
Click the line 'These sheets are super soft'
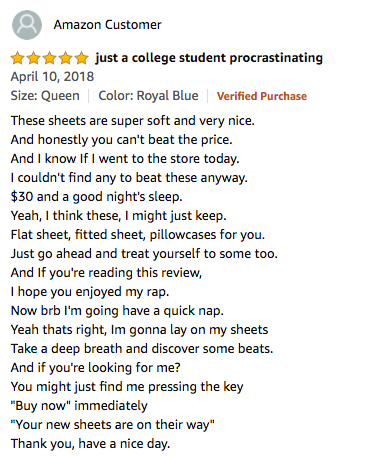pyautogui.click(x=133, y=121)
